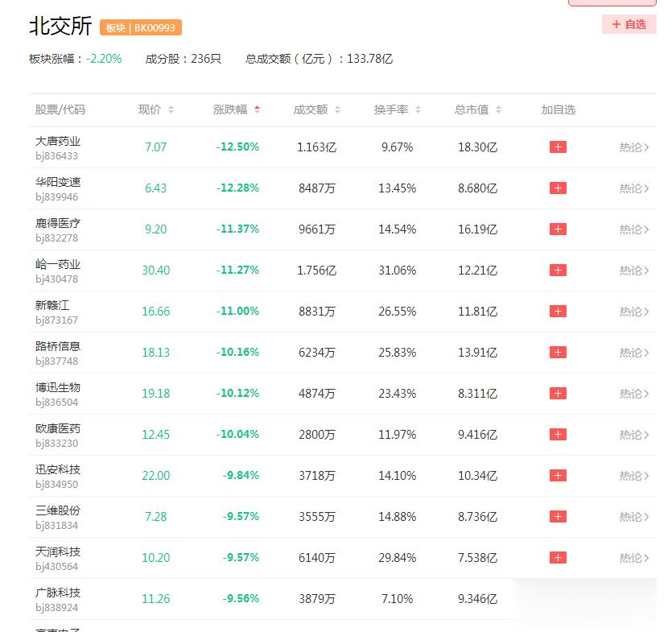Click the 股票/代码 column header
672x632 pixels.
[60, 109]
